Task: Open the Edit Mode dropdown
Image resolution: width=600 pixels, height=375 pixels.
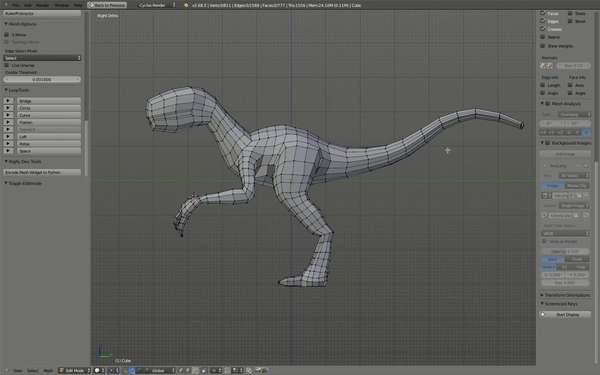Action: pos(74,371)
